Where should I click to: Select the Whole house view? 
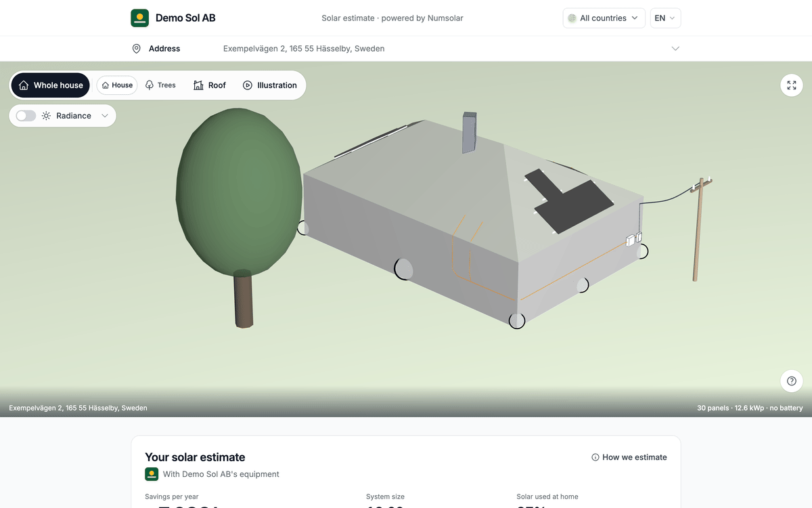click(x=51, y=85)
